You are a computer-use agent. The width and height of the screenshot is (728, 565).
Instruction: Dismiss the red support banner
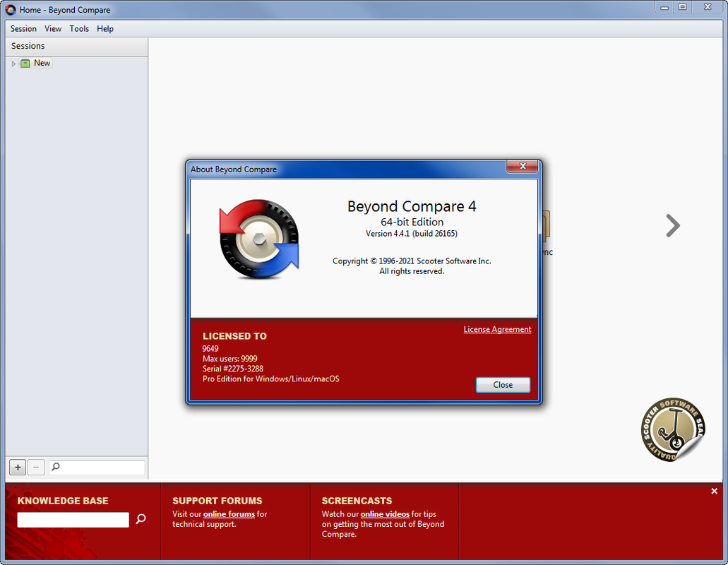714,491
